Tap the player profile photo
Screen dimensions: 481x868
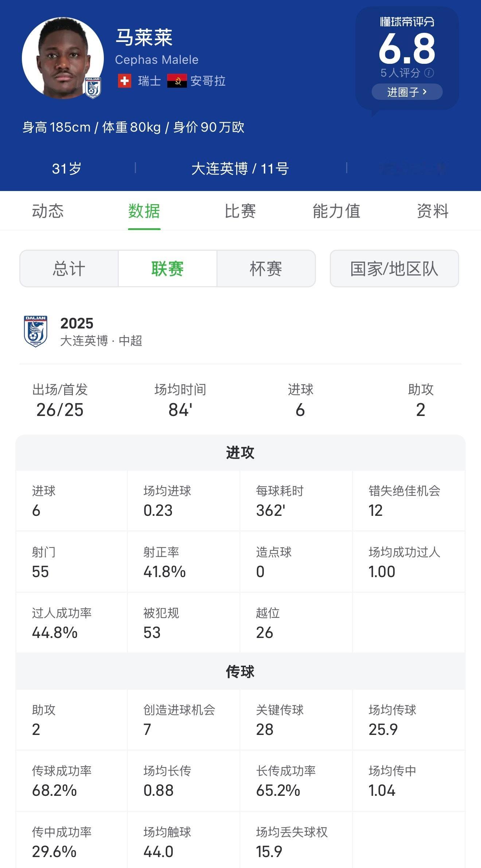click(62, 58)
